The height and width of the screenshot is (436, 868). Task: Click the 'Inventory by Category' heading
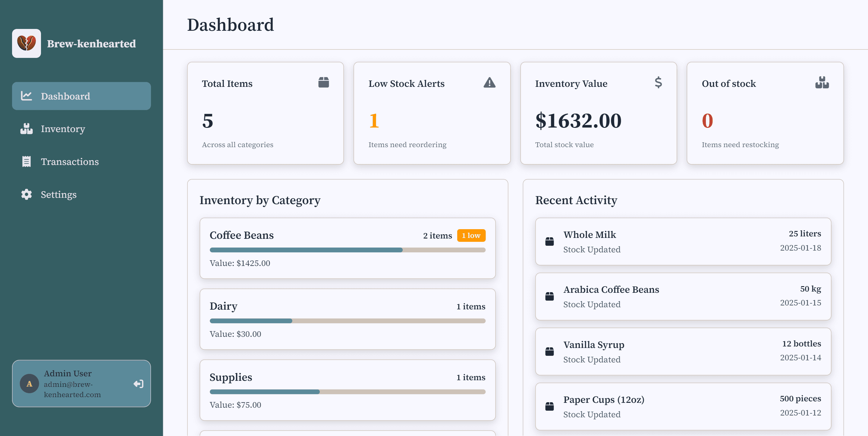point(260,200)
